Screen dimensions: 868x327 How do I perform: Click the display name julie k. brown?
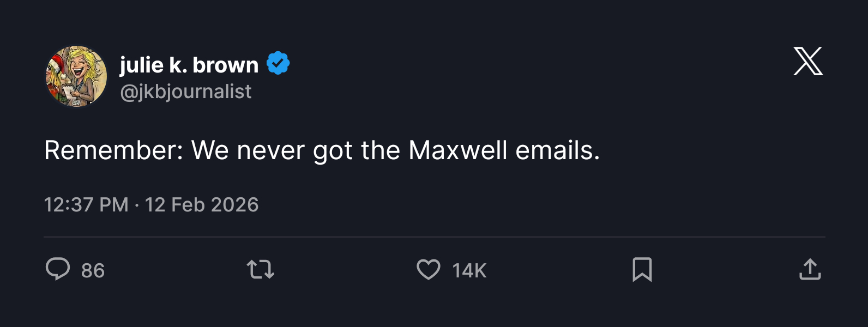[189, 65]
